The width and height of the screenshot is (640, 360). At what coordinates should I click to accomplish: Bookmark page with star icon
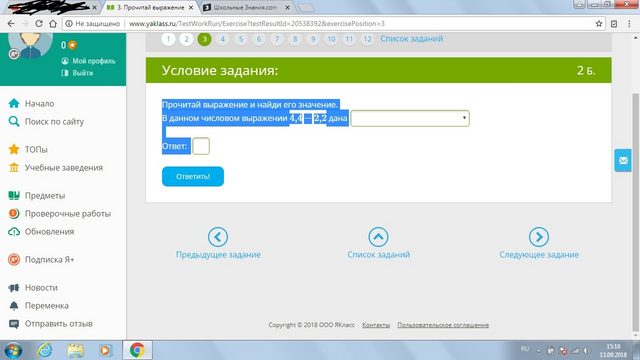(x=599, y=24)
